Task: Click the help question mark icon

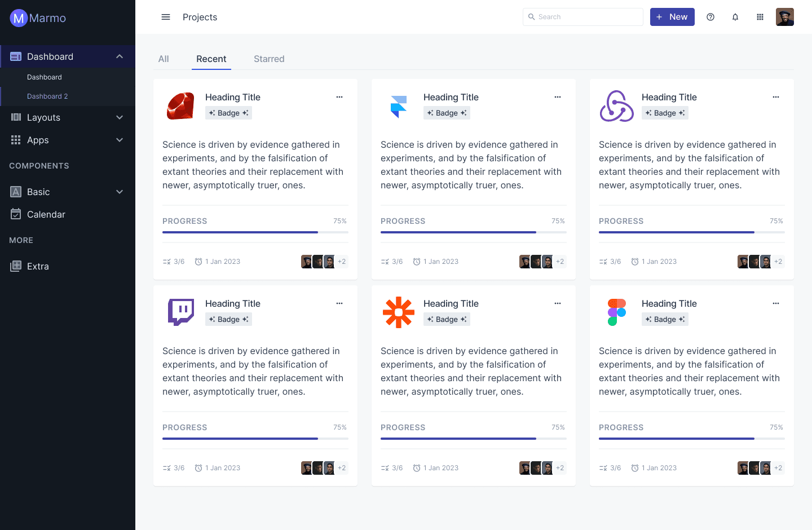Action: (710, 17)
